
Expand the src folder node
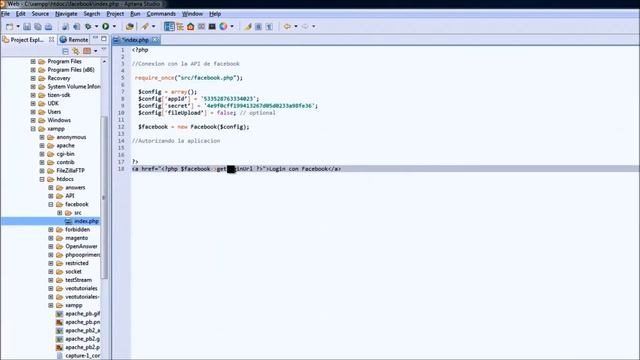tap(60, 213)
